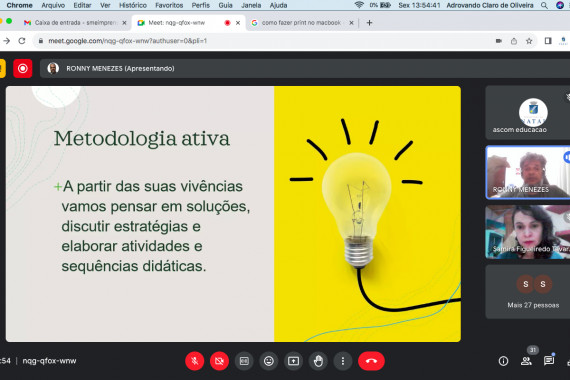Open a new browser tab
The width and height of the screenshot is (570, 380).
pyautogui.click(x=369, y=23)
